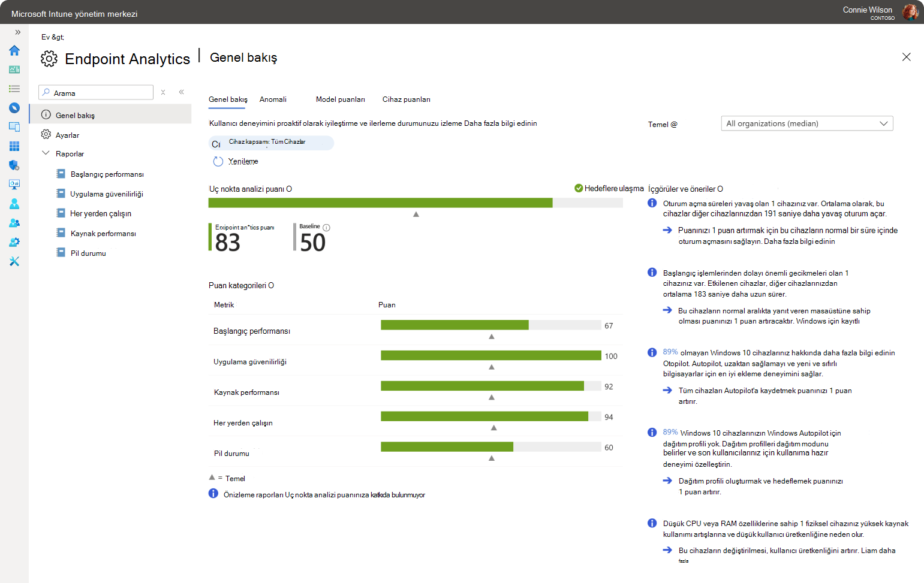
Task: Click the Puan column header
Action: tap(387, 305)
